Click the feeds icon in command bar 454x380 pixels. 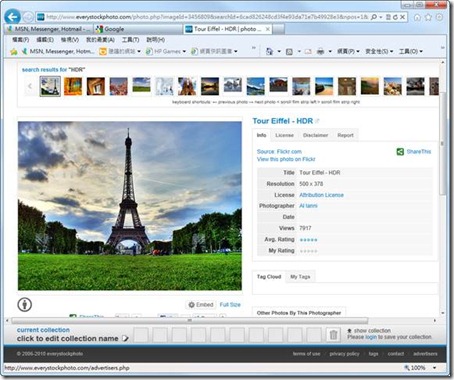coord(289,52)
